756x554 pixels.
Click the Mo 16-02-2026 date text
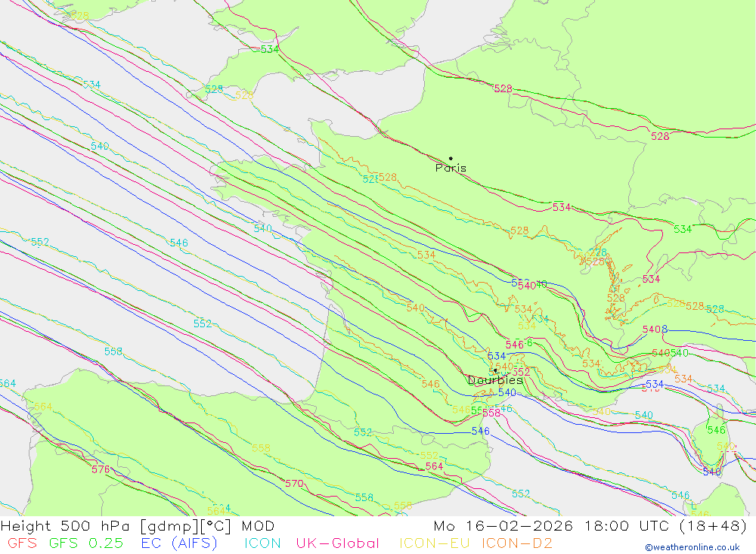503,525
